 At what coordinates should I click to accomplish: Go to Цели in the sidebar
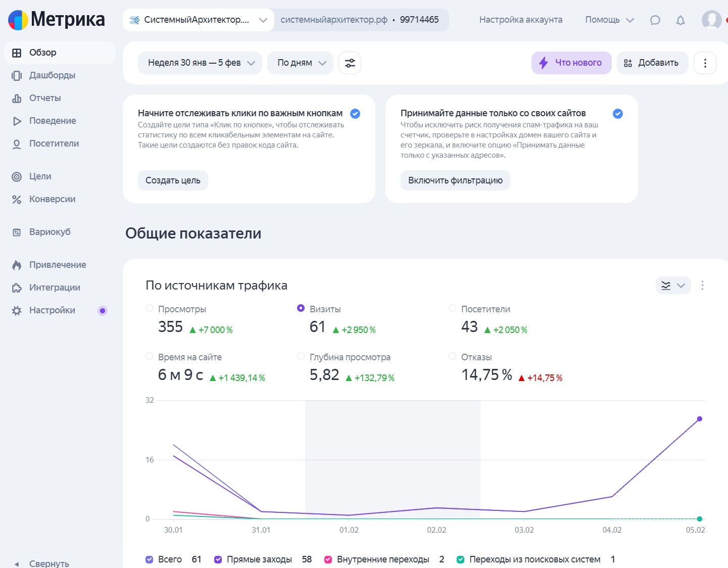coord(40,176)
